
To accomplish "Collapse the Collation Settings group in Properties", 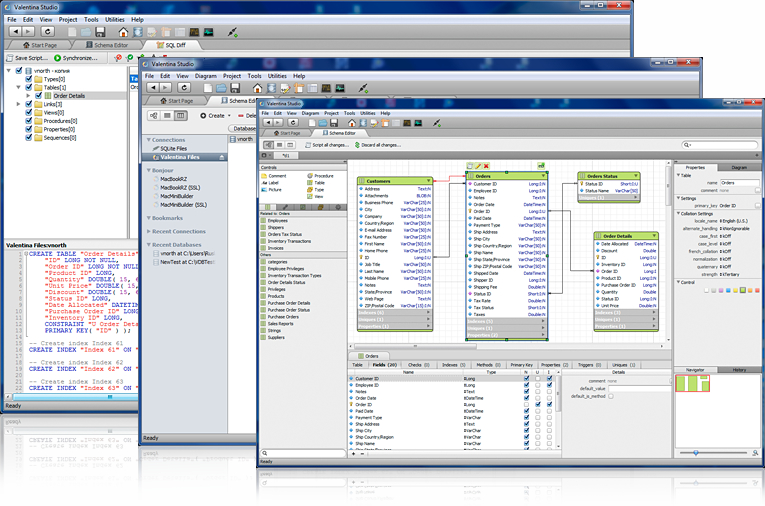I will (678, 213).
